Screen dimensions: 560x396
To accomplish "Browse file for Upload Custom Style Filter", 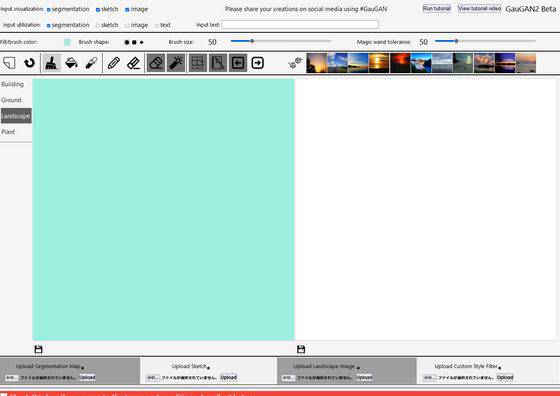I will [x=429, y=377].
